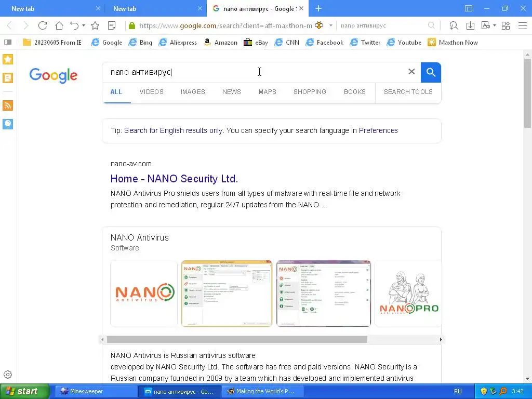Open reader mode icon in toolbar
Viewport: 532px width, 399px height.
pyautogui.click(x=112, y=25)
